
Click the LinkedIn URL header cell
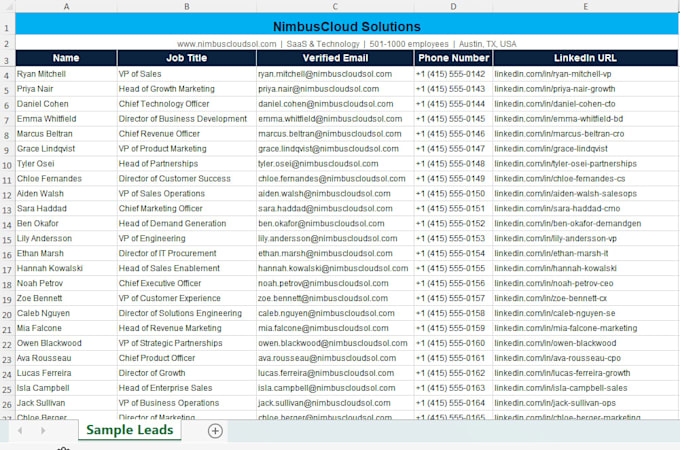tap(585, 58)
